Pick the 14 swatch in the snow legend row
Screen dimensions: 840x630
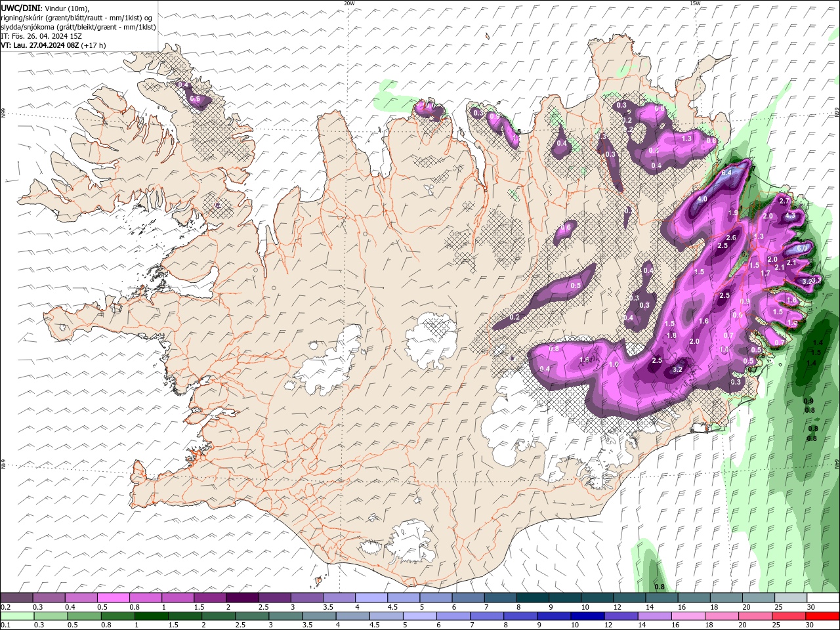[661, 598]
